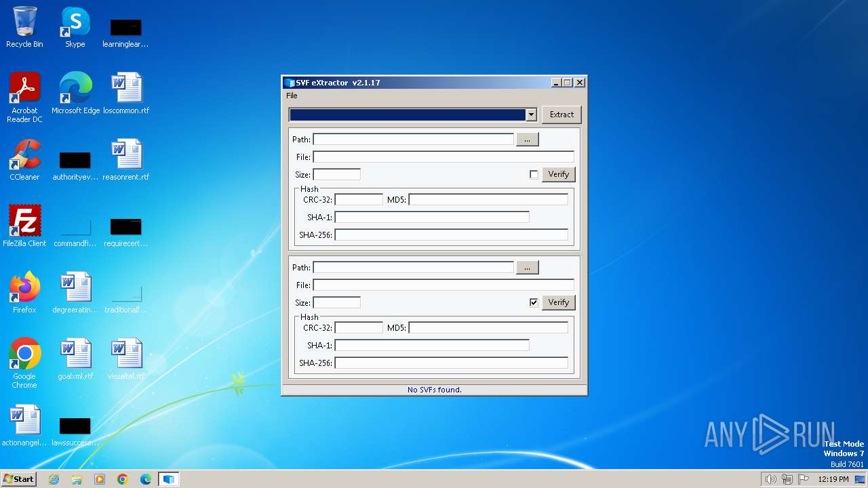The width and height of the screenshot is (868, 488).
Task: Click the volume speaker tray icon
Action: coord(770,479)
